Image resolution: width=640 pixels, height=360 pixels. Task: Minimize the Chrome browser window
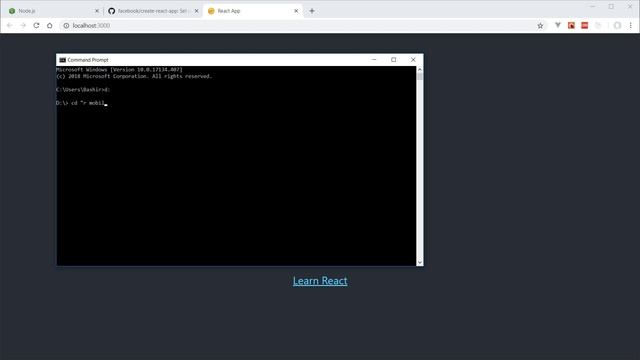click(593, 7)
